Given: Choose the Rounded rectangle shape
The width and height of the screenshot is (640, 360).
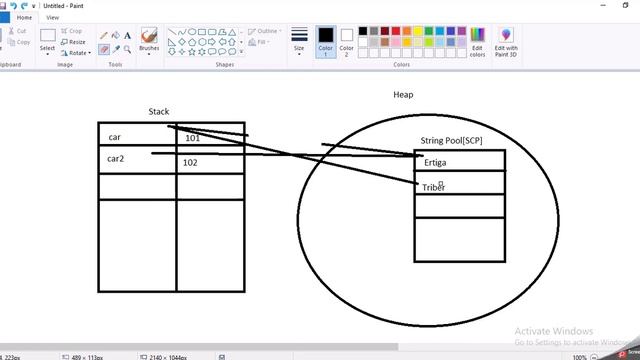Looking at the screenshot, I should click(x=212, y=32).
